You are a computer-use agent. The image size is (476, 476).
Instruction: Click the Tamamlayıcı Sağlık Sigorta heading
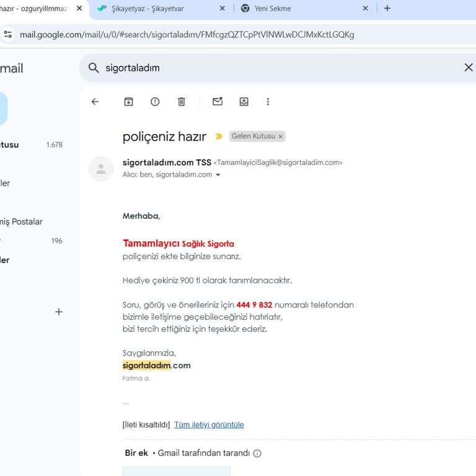point(178,244)
